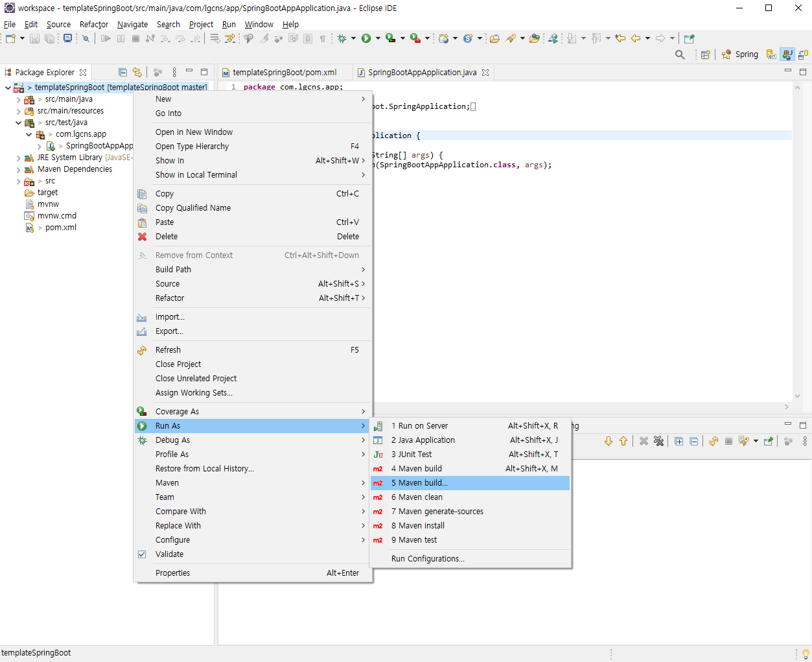Select 3 JUnit Test

470,455
